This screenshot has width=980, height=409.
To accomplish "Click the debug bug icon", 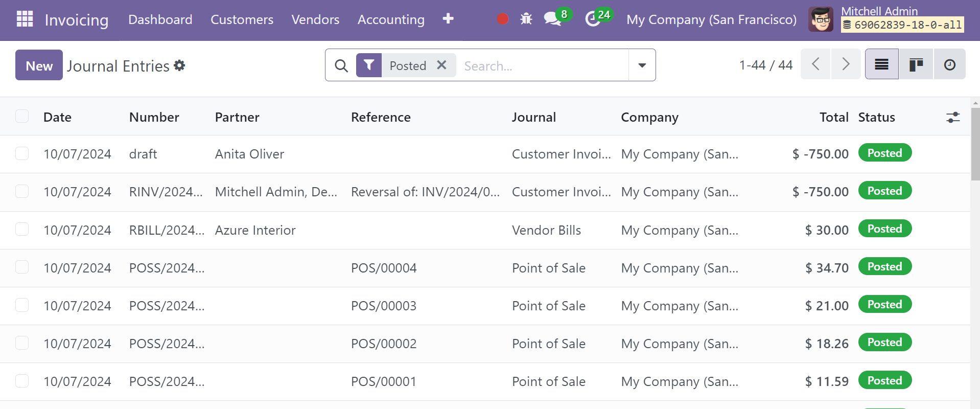I will coord(526,19).
